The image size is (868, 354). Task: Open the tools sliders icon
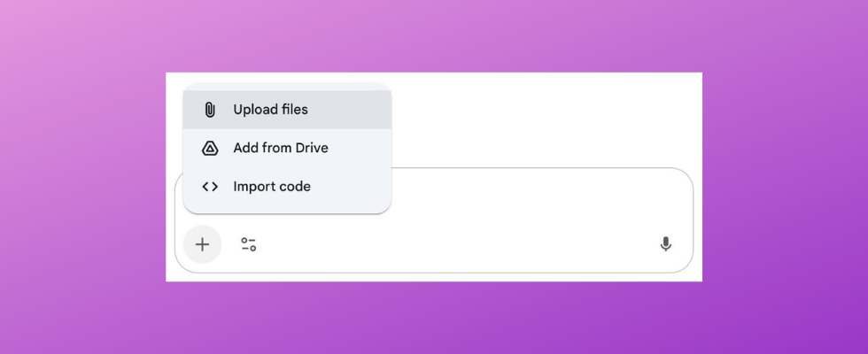(249, 244)
